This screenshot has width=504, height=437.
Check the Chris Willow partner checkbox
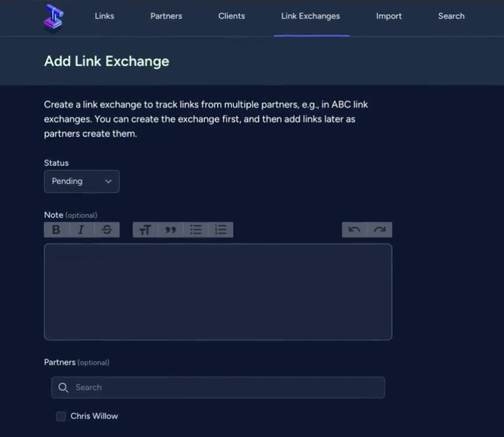pos(61,416)
